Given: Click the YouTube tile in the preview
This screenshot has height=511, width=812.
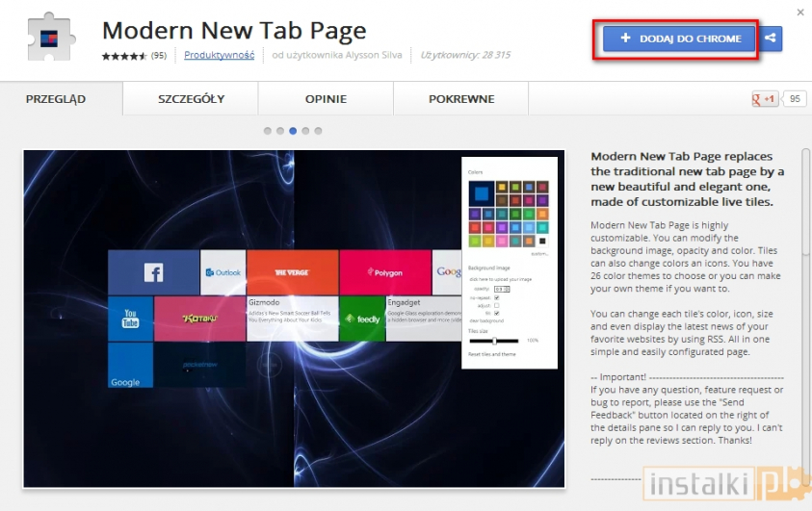Looking at the screenshot, I should point(130,319).
